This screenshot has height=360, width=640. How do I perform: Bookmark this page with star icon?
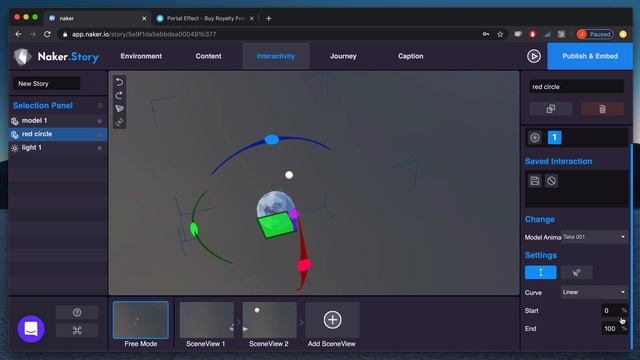coord(500,34)
